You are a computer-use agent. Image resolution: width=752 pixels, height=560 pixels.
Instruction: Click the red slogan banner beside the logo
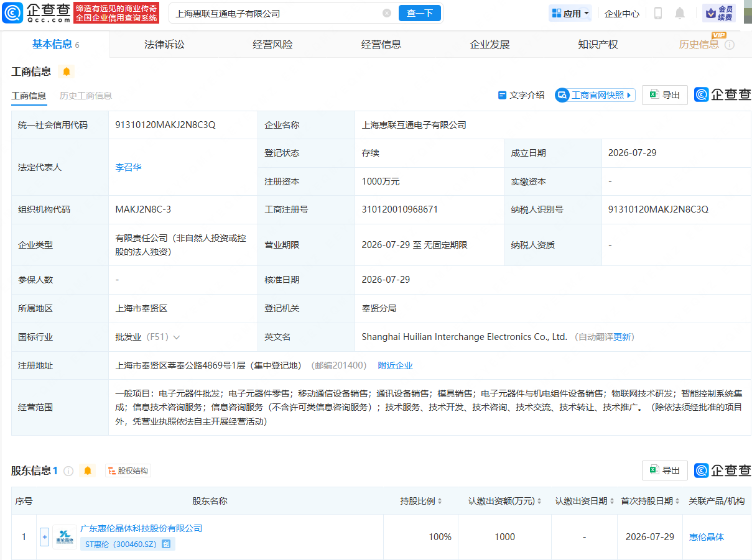pyautogui.click(x=116, y=12)
